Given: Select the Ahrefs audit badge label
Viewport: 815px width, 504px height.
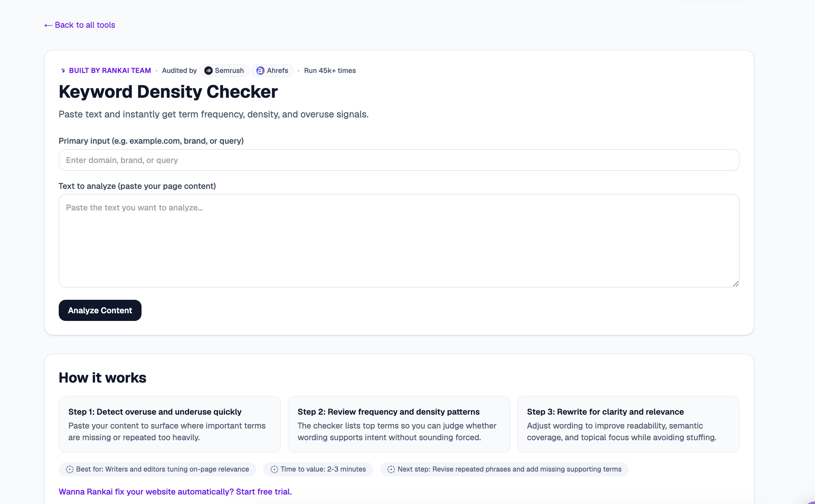Looking at the screenshot, I should click(272, 70).
